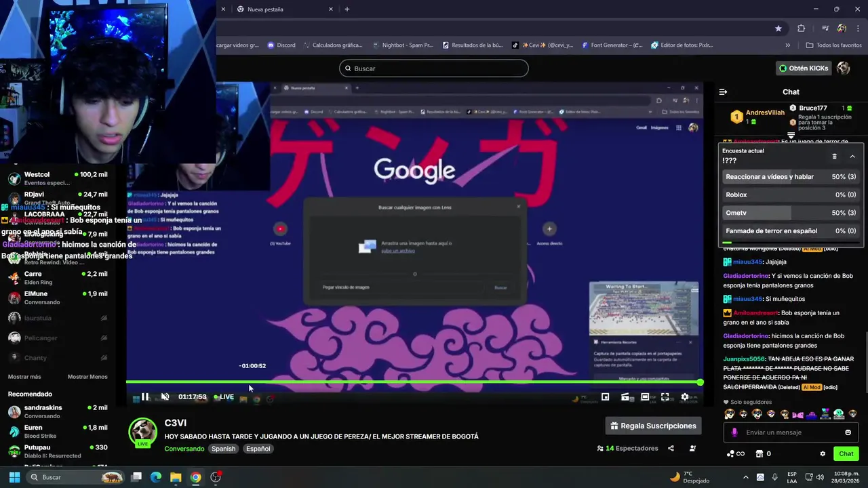Show more bookmarks chevron
Viewport: 868px width, 488px height.
[x=787, y=45]
